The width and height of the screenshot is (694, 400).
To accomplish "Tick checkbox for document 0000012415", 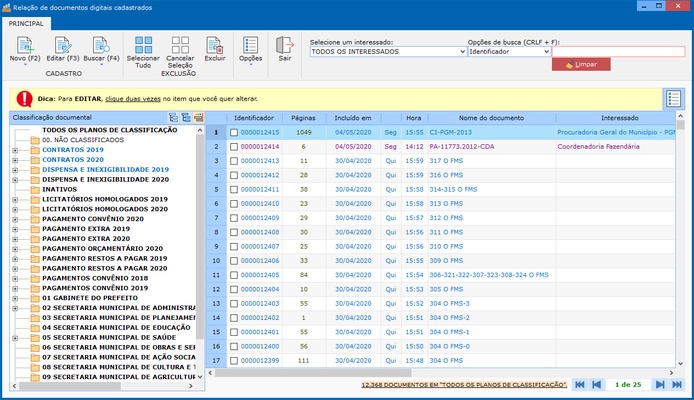I will point(234,132).
